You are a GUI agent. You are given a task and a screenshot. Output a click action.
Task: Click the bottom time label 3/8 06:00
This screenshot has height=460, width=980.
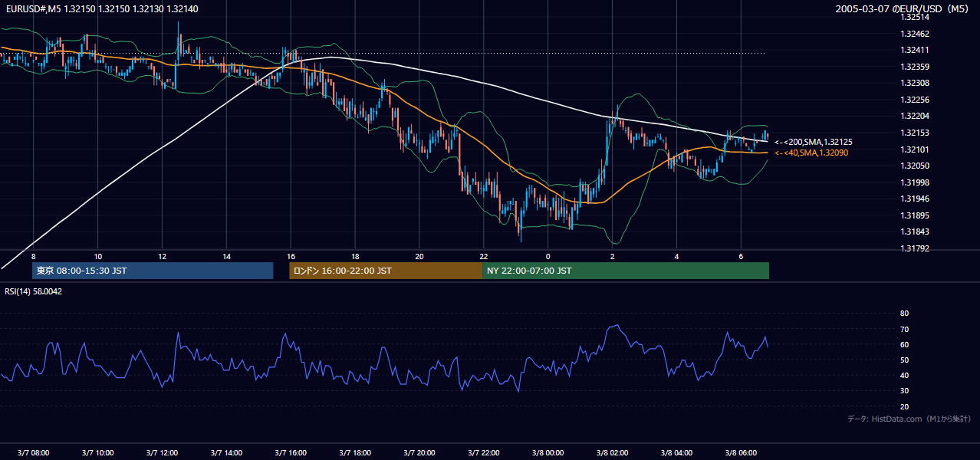click(x=741, y=453)
